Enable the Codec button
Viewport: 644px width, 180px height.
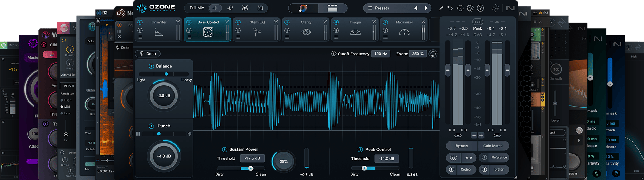(461, 170)
